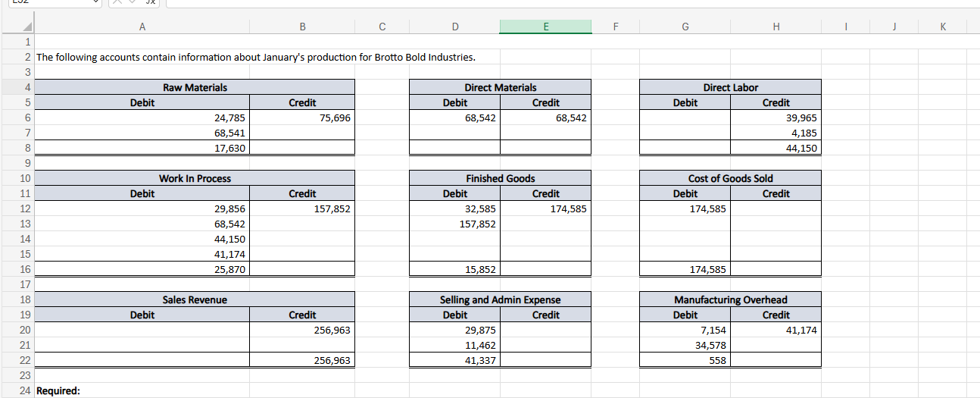Click the Cost of Goods Sold heading
The width and height of the screenshot is (980, 398).
point(730,178)
